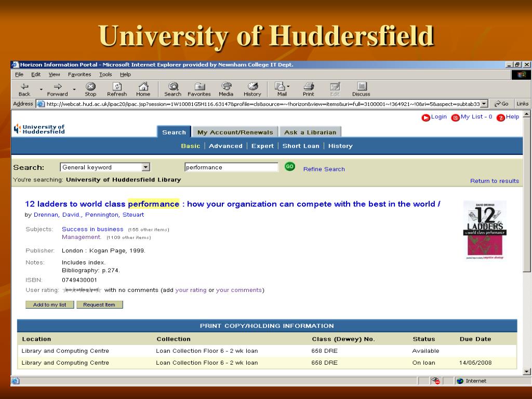The image size is (532, 399).
Task: Click the vertical scrollbar down arrow
Action: (527, 372)
